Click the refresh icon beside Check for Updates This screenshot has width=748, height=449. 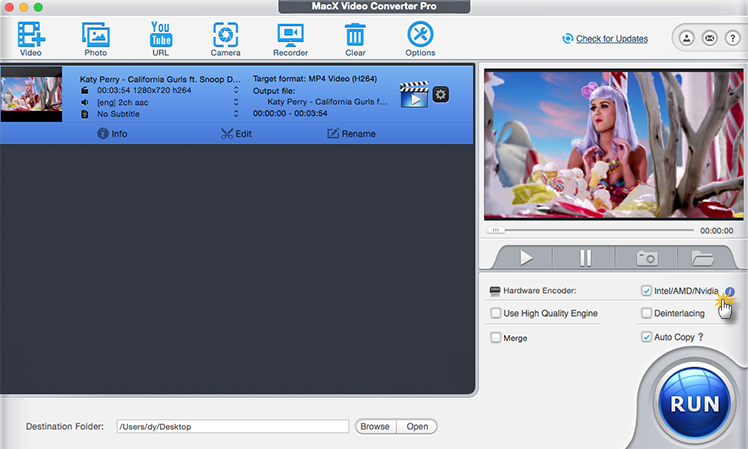[567, 39]
